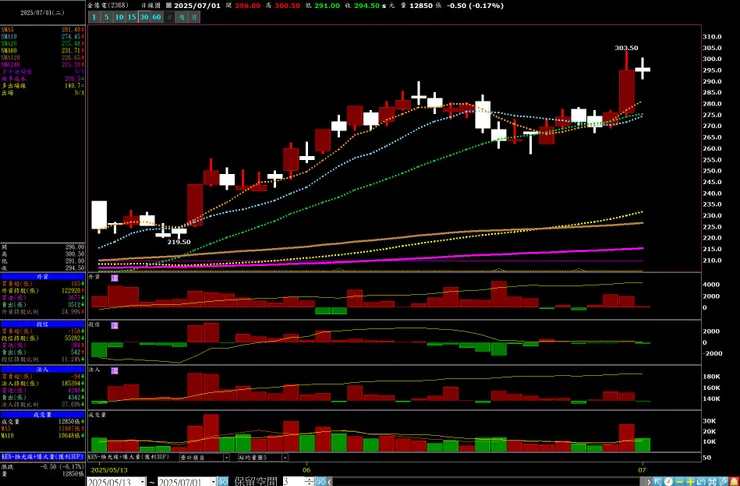Select the 成交量 blue panel header

pyautogui.click(x=42, y=414)
